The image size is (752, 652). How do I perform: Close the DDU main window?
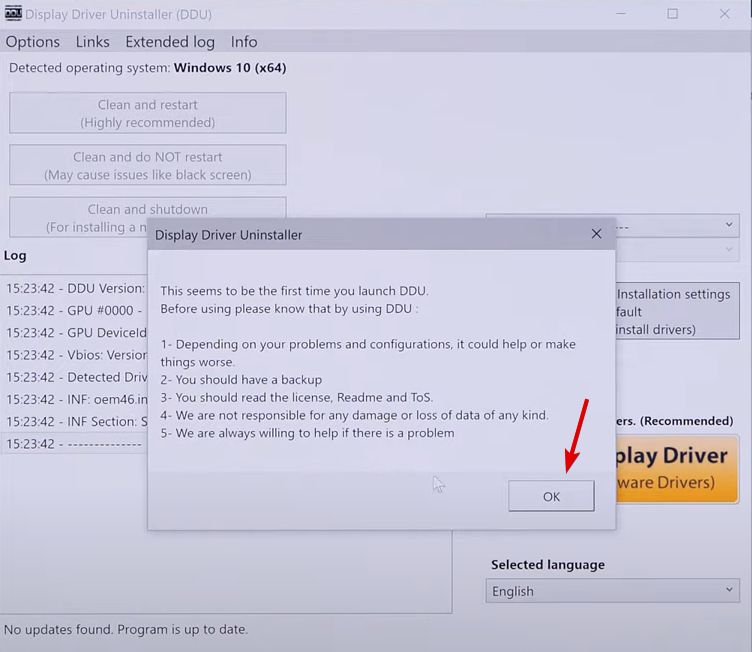click(x=725, y=14)
